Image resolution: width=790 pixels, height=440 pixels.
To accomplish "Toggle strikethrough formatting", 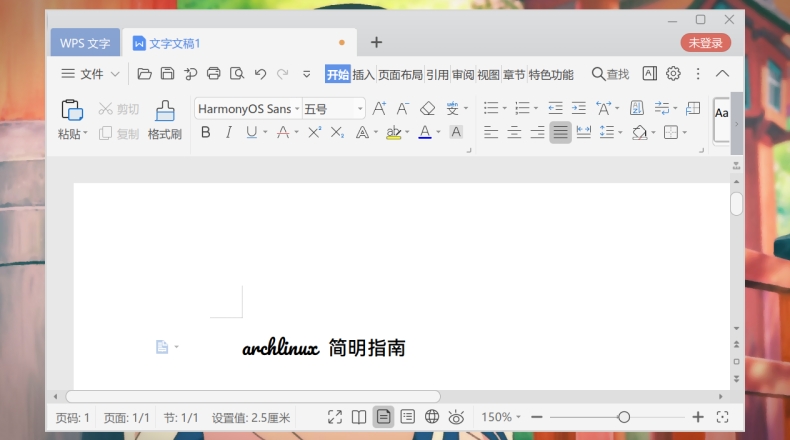I will coord(283,133).
